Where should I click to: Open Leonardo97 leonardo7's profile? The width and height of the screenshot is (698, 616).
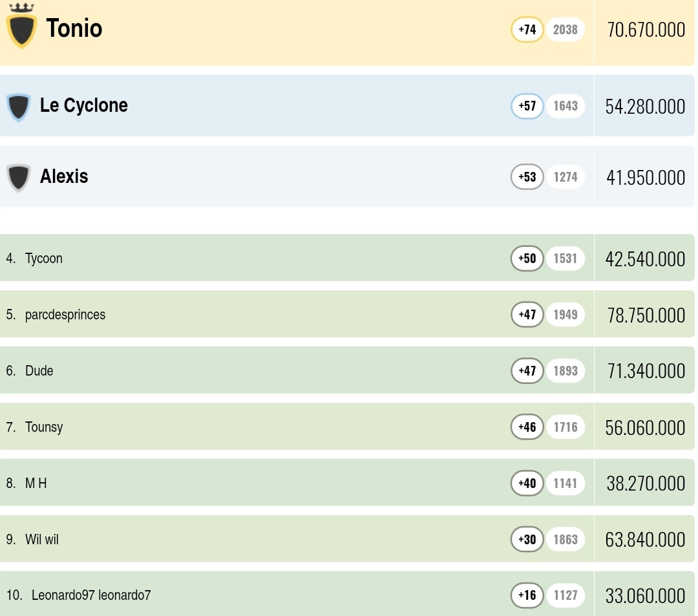tap(91, 595)
